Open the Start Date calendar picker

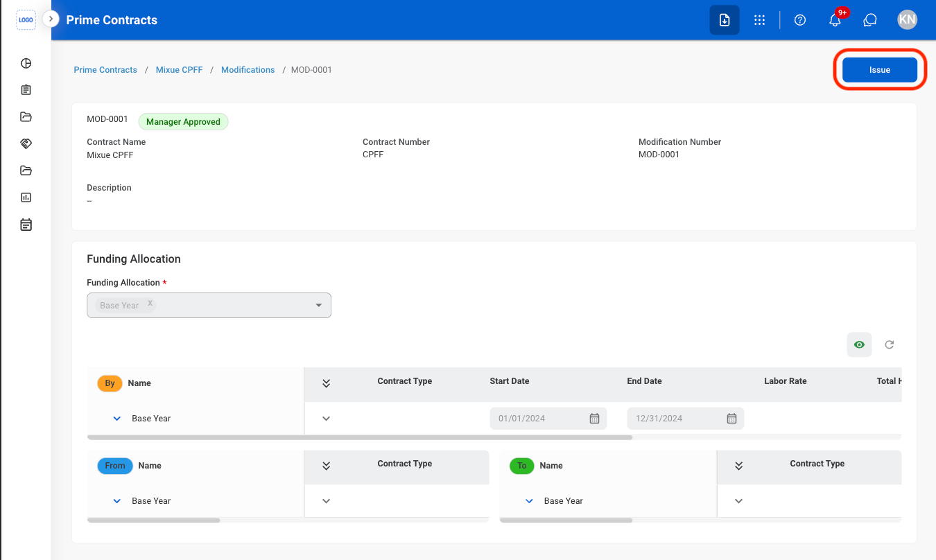tap(594, 419)
